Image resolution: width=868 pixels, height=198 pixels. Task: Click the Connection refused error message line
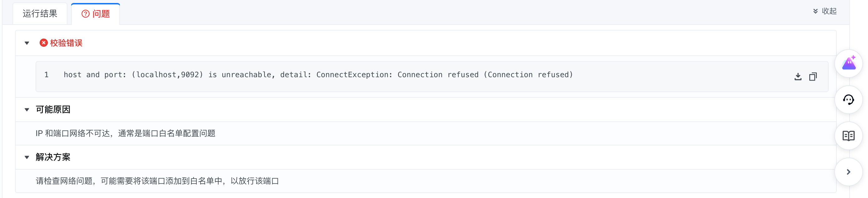(x=318, y=75)
